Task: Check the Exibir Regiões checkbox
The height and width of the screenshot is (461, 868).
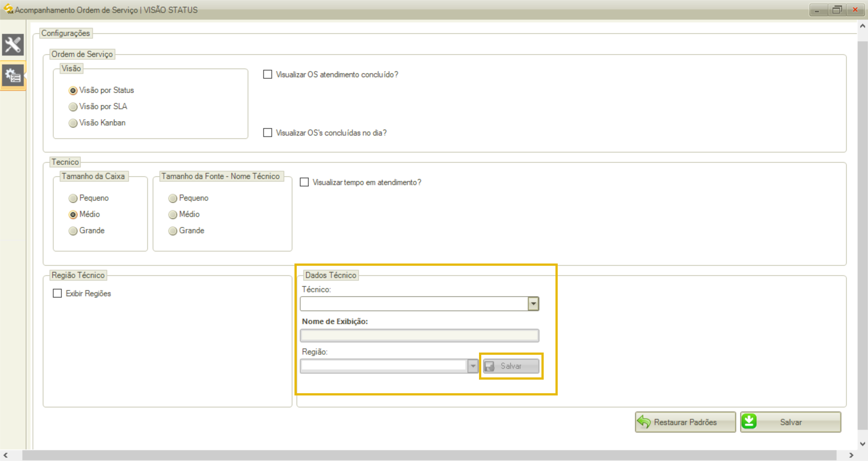Action: pos(57,293)
